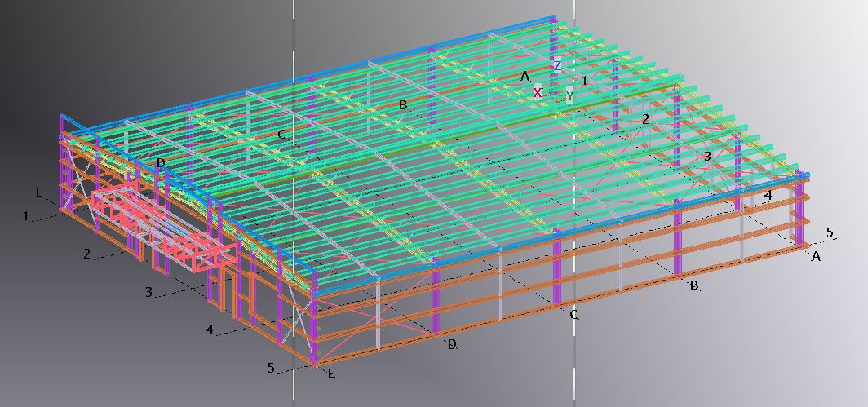Select grid label B on the roof
The height and width of the screenshot is (407, 868).
point(402,105)
